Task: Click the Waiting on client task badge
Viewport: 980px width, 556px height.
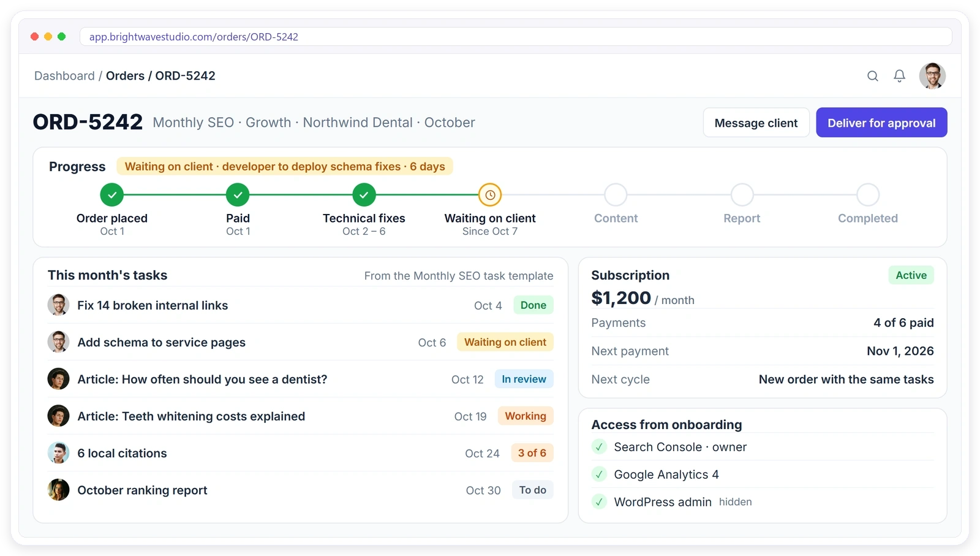Action: (x=505, y=342)
